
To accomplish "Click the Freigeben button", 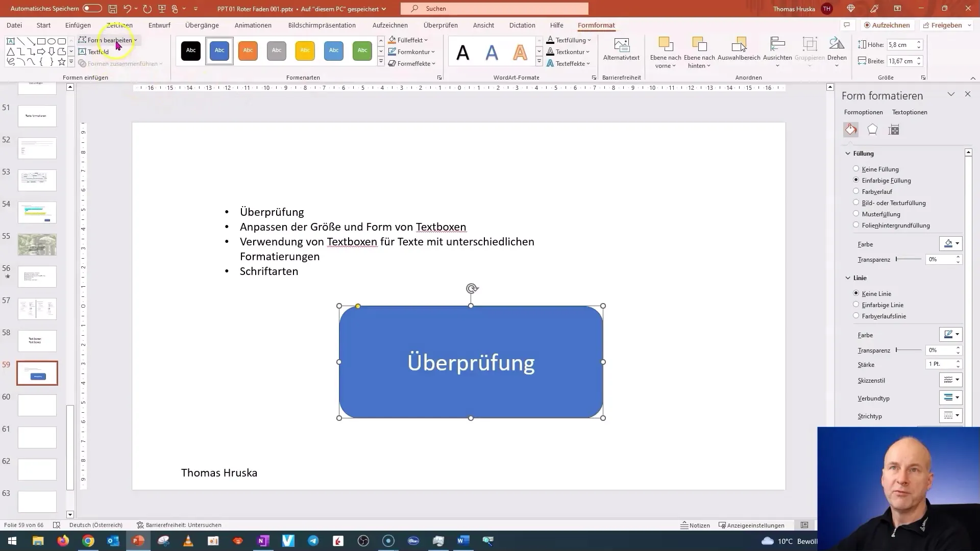I will (947, 25).
